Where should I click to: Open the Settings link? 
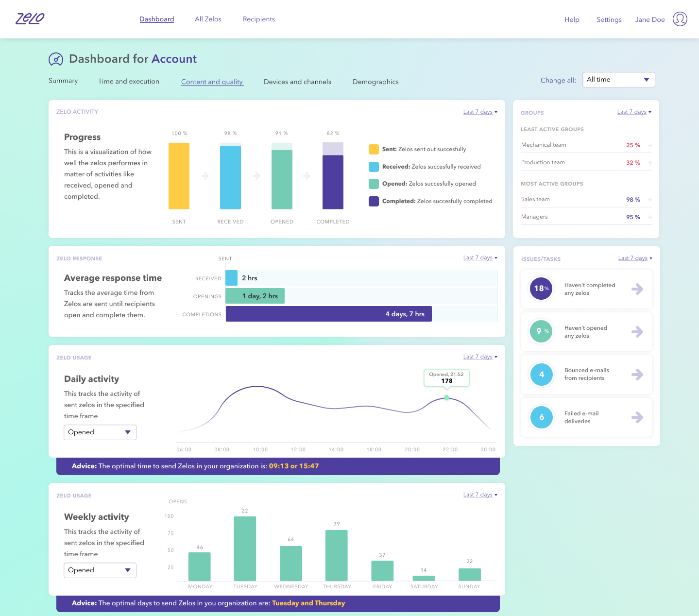point(609,20)
